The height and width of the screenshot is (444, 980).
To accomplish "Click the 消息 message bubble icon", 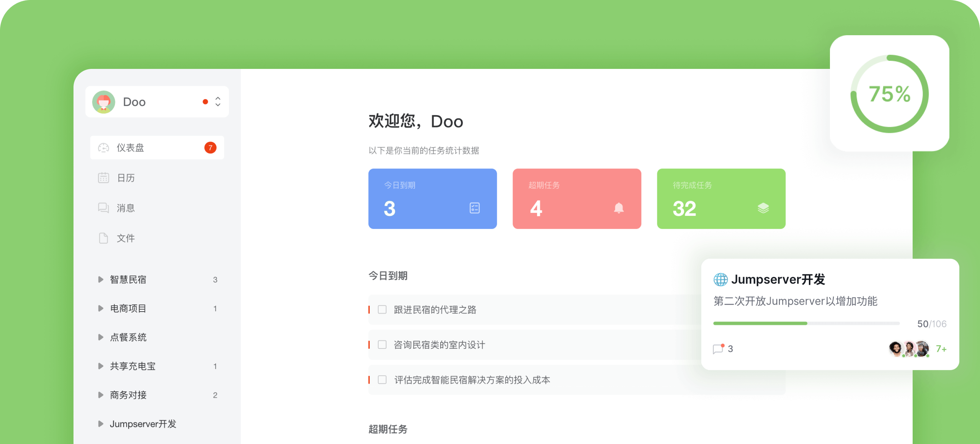I will click(x=103, y=208).
